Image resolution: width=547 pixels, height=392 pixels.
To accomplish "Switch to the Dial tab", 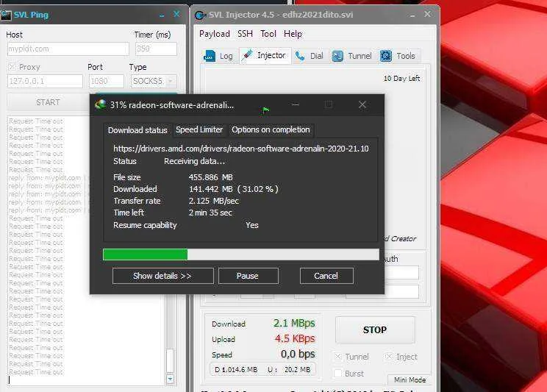I will [310, 56].
